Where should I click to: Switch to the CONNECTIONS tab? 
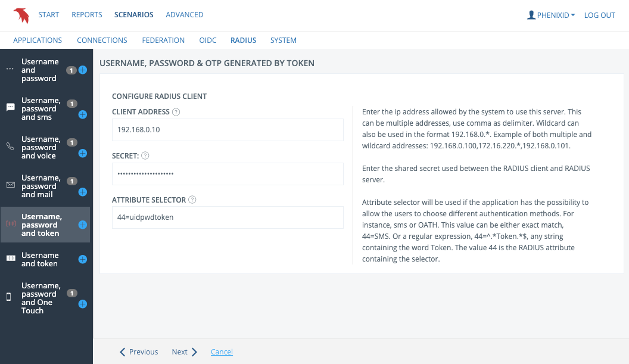click(102, 41)
